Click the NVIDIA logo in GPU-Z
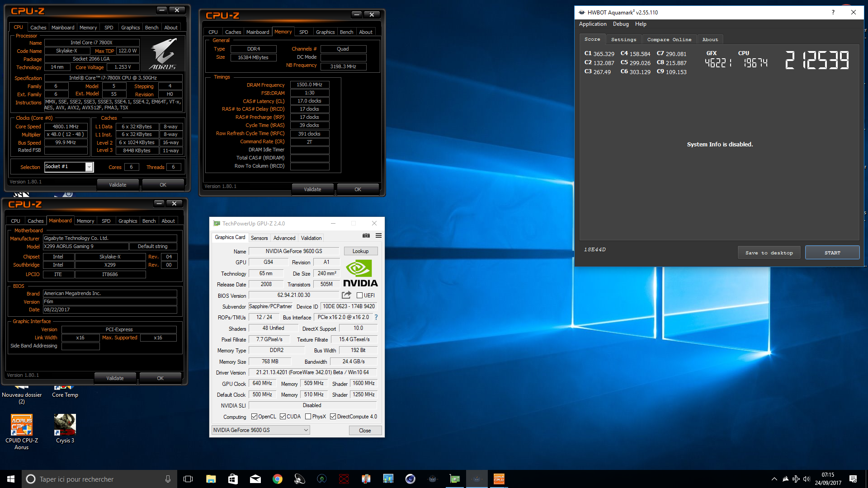The width and height of the screenshot is (868, 488). point(360,273)
